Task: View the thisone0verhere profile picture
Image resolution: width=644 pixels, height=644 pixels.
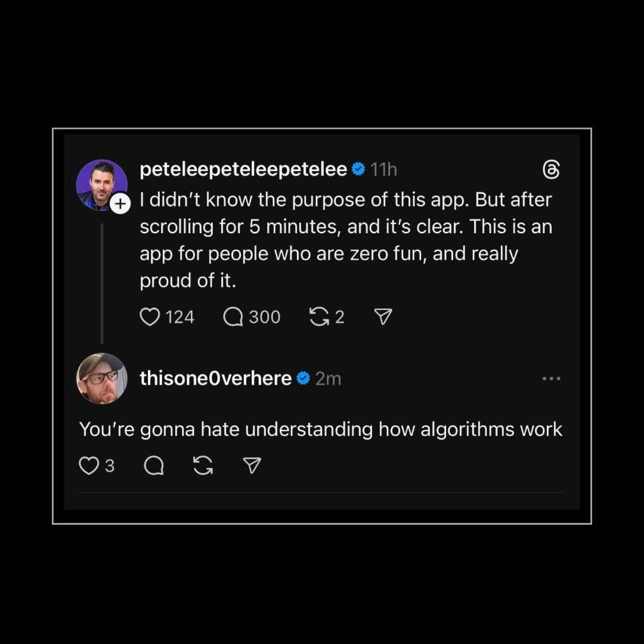Action: pyautogui.click(x=101, y=379)
